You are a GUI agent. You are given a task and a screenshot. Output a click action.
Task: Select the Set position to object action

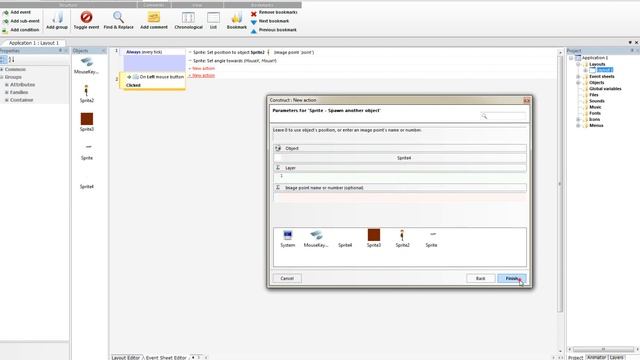pyautogui.click(x=253, y=52)
